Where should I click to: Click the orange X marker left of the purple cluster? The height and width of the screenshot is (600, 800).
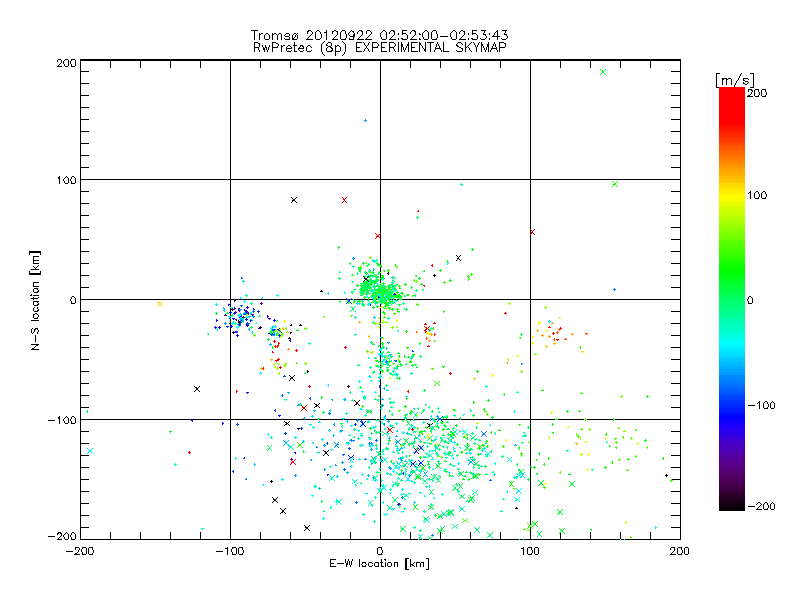point(160,304)
